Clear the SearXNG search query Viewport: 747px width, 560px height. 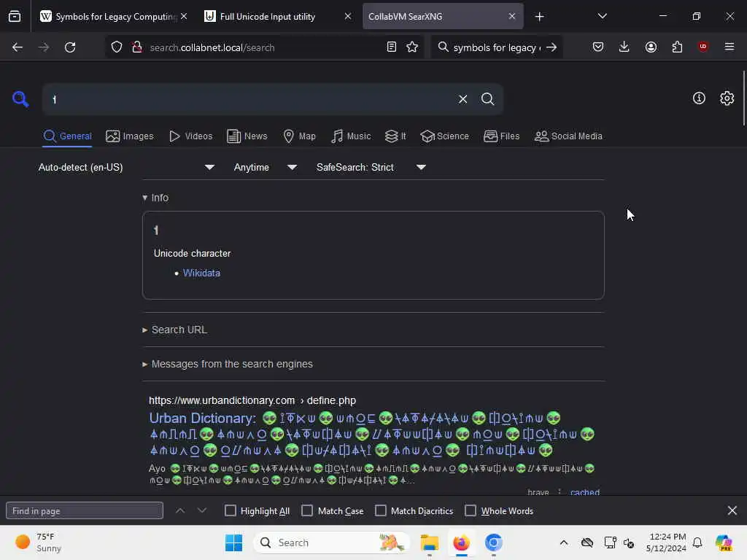coord(462,99)
